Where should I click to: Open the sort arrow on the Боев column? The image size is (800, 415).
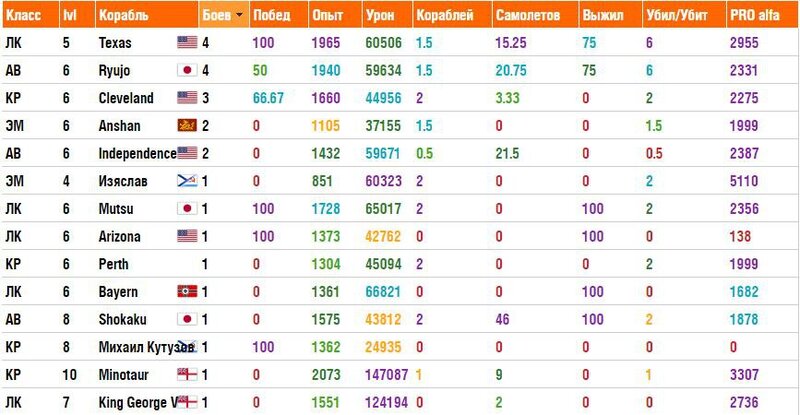pos(239,15)
